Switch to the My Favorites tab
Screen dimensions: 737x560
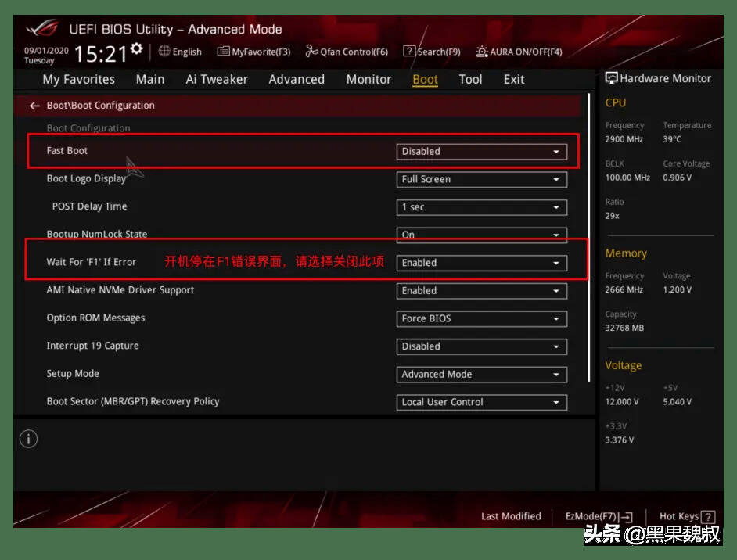click(78, 80)
